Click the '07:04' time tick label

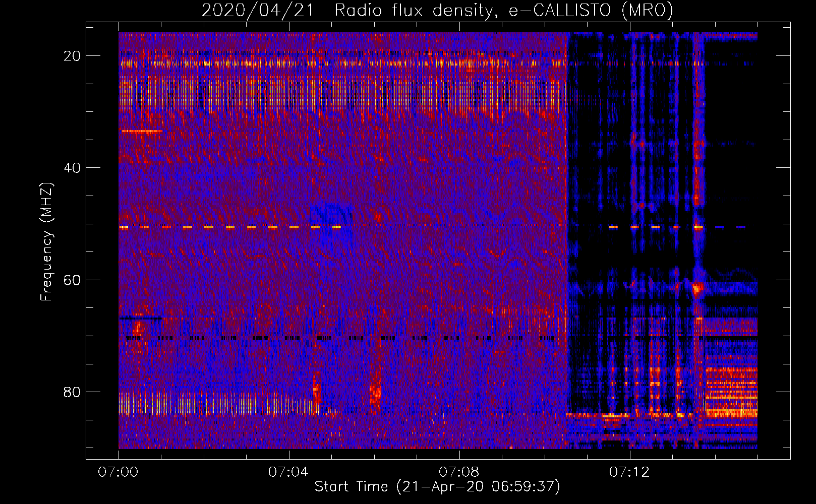click(288, 472)
